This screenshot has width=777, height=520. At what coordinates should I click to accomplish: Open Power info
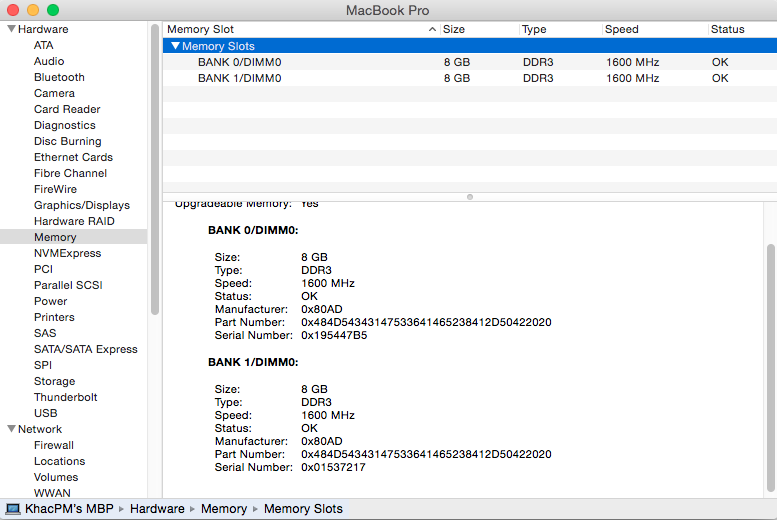coord(51,301)
